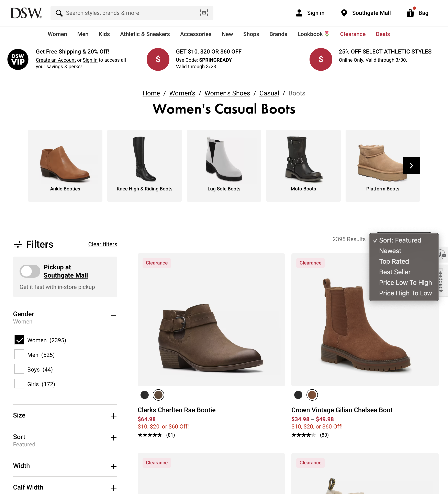Open visual search camera icon

tap(204, 13)
